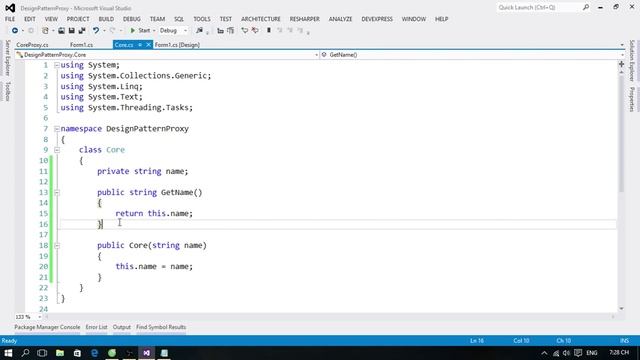The image size is (640, 360).
Task: Open the Server Explorer side panel
Action: [x=7, y=58]
